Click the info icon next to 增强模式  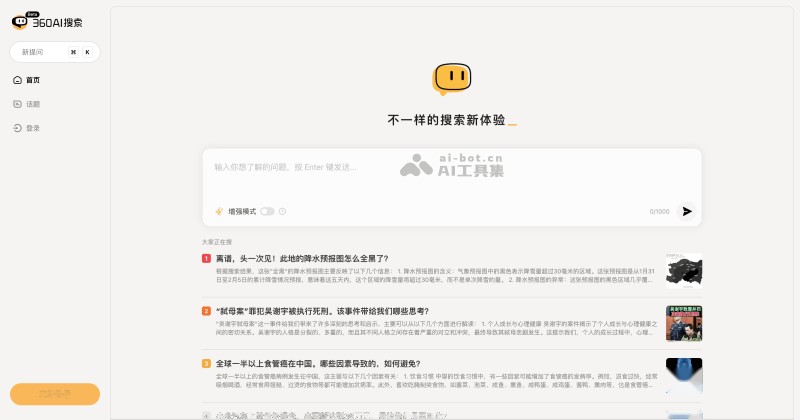point(282,211)
